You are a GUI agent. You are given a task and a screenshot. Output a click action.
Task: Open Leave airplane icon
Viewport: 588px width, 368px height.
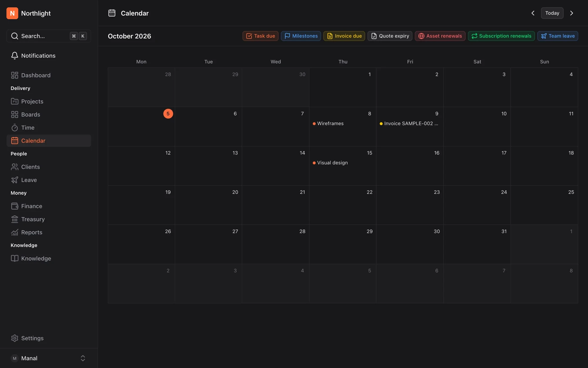[15, 180]
